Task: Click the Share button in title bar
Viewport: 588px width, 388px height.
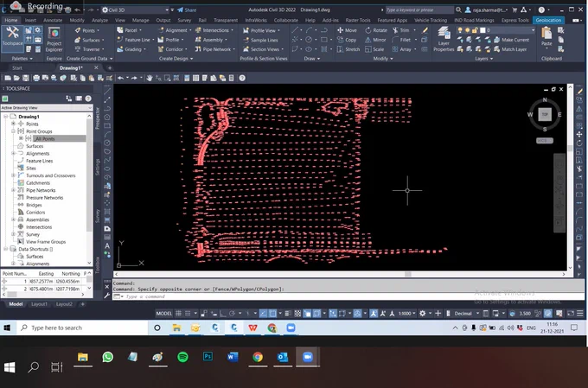Action: (187, 10)
